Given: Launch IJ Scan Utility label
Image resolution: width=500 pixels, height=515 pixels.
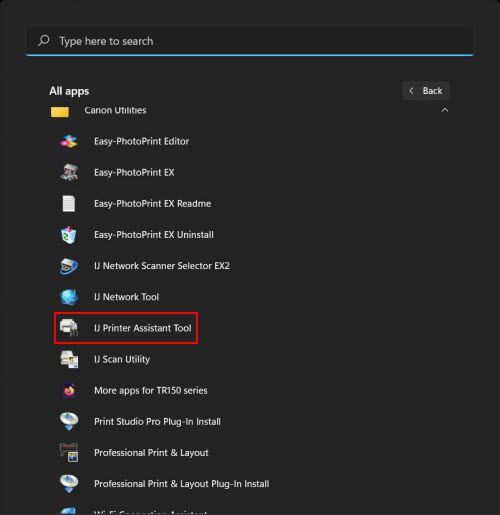Looking at the screenshot, I should (x=122, y=359).
